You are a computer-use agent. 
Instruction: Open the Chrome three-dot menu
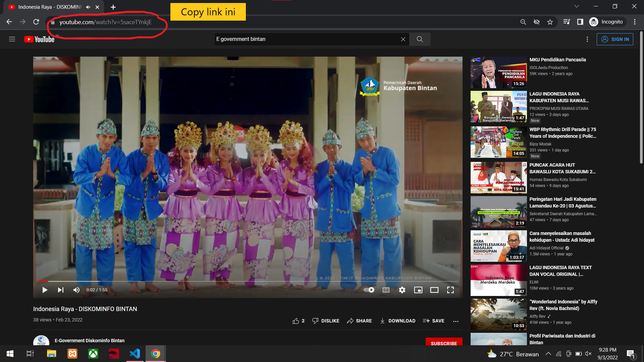point(635,22)
